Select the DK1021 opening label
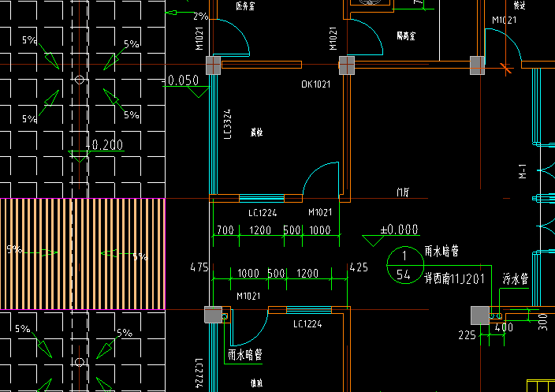 click(x=315, y=84)
